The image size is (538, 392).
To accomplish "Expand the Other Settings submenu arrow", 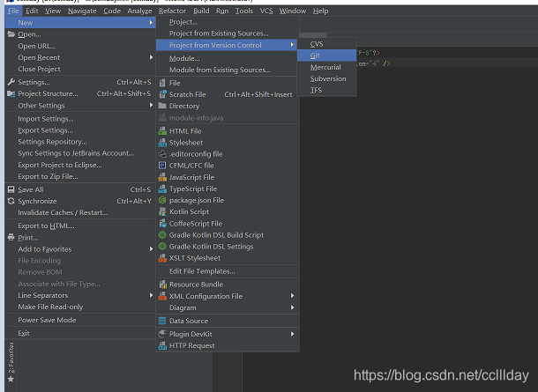I will click(x=151, y=105).
